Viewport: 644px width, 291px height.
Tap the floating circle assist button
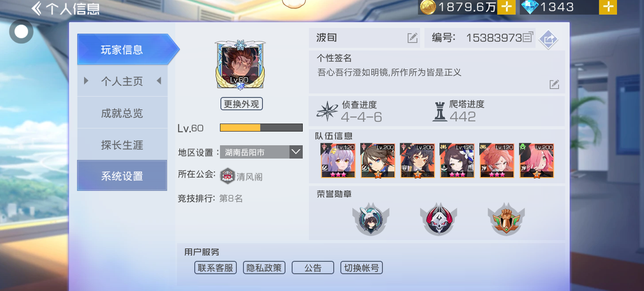[21, 31]
